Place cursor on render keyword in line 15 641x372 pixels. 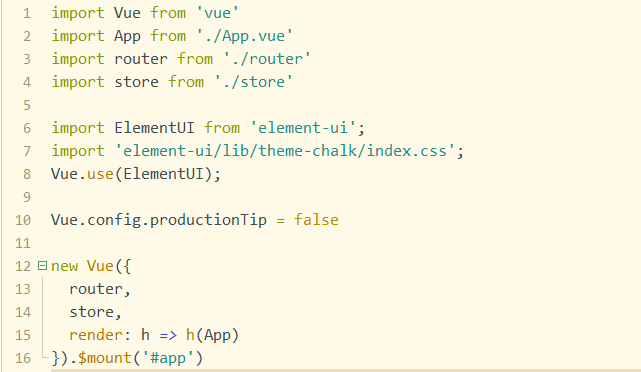click(x=96, y=335)
